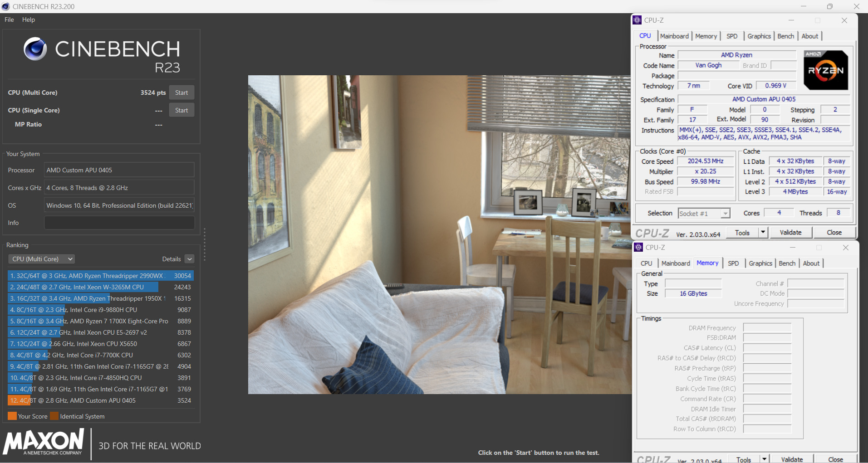Screen dimensions: 868x463
Task: Select ranking row i7-1165G7 at 1.69 GHz
Action: pyautogui.click(x=101, y=389)
